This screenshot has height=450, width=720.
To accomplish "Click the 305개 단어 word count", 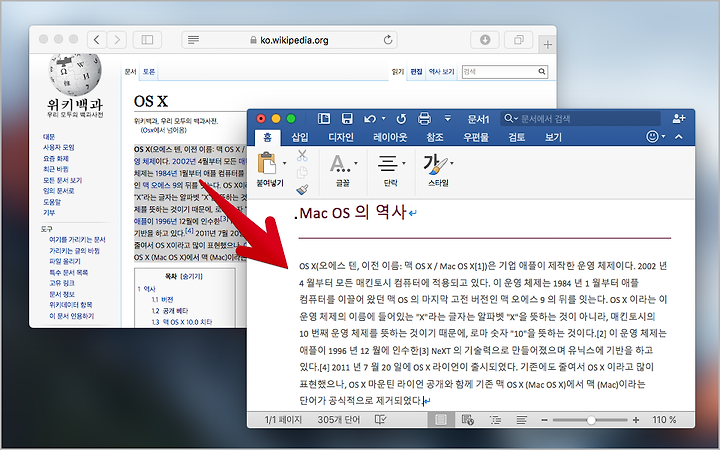I will 339,420.
